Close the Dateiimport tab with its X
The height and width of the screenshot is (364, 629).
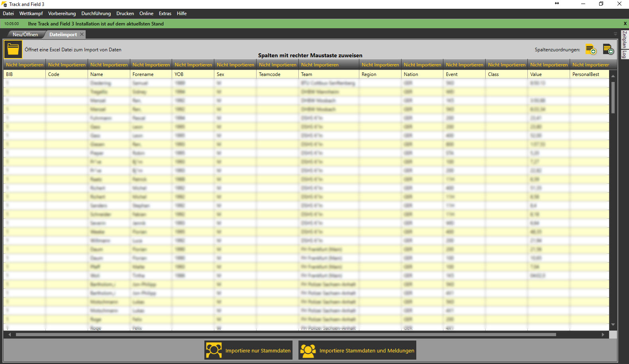pyautogui.click(x=82, y=34)
